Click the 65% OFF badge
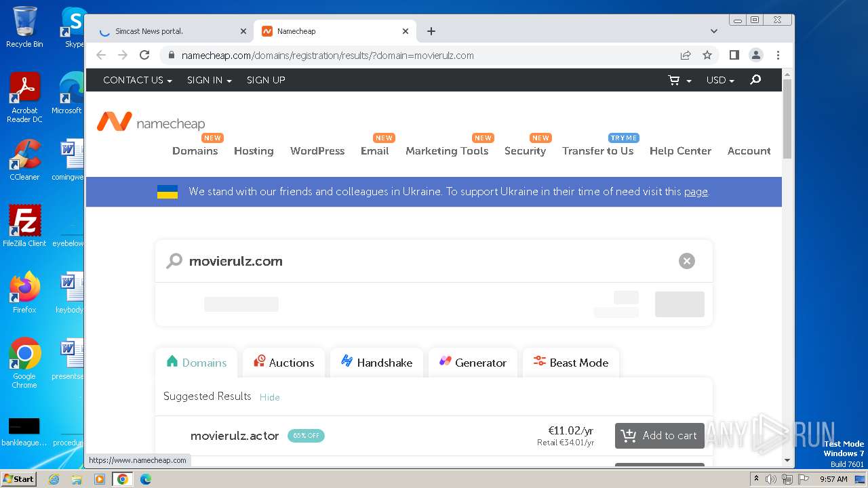 click(306, 436)
